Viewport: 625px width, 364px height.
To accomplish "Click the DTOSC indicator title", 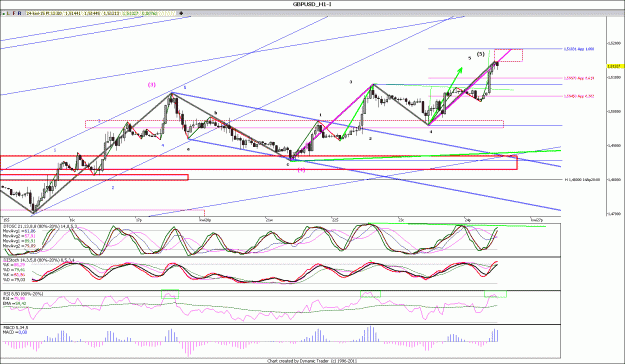I will point(40,226).
